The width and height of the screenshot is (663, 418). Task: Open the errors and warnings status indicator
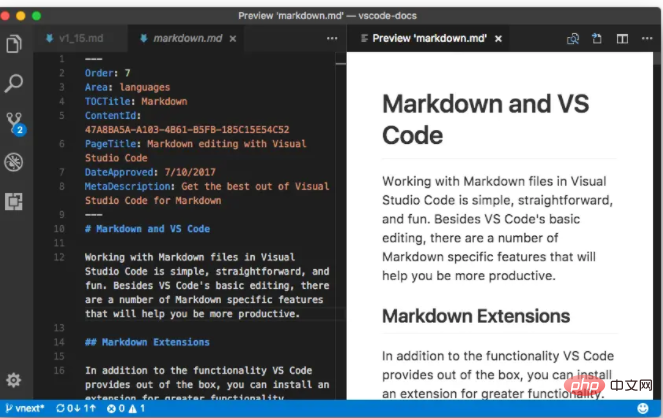tap(125, 409)
